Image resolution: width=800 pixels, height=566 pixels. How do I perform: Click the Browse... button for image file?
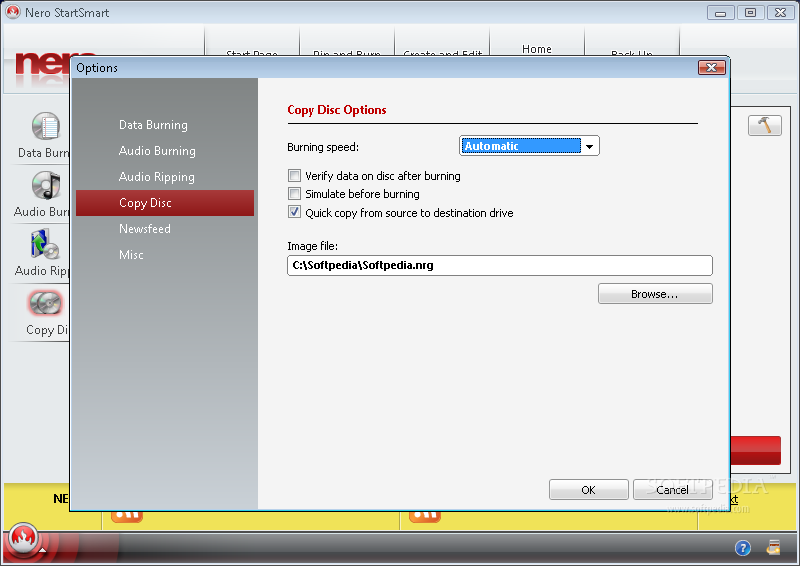click(655, 294)
